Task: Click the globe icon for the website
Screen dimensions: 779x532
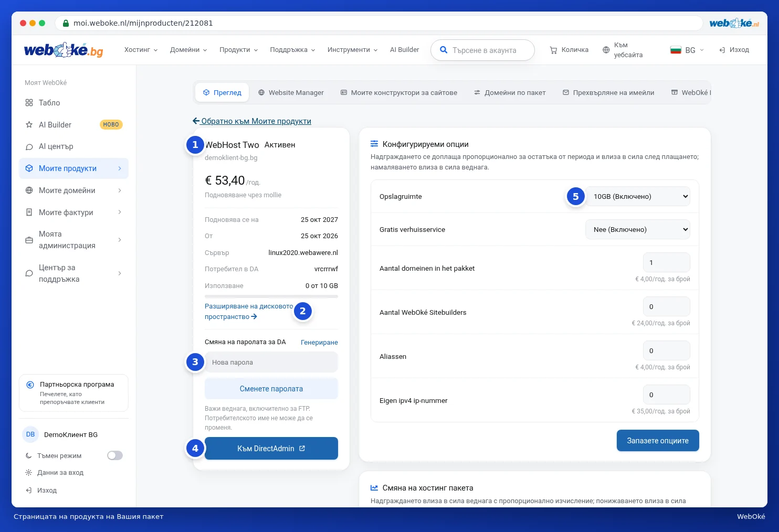Action: 606,50
